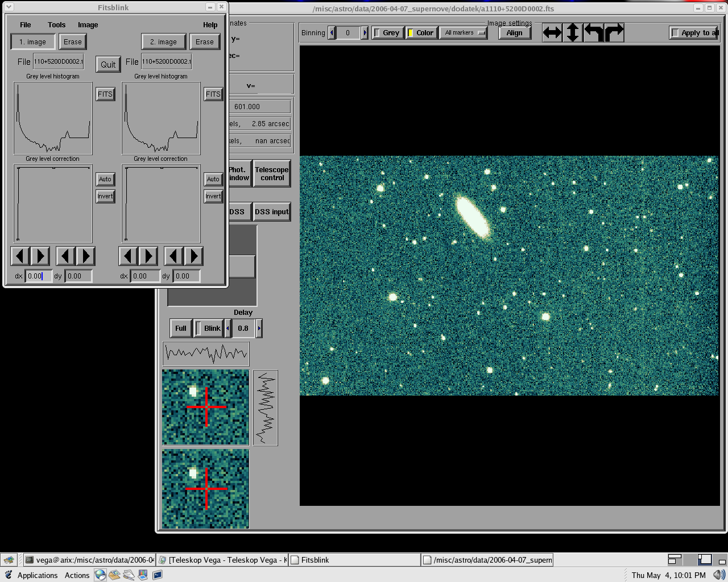
Task: Click first image File name field
Action: 58,61
